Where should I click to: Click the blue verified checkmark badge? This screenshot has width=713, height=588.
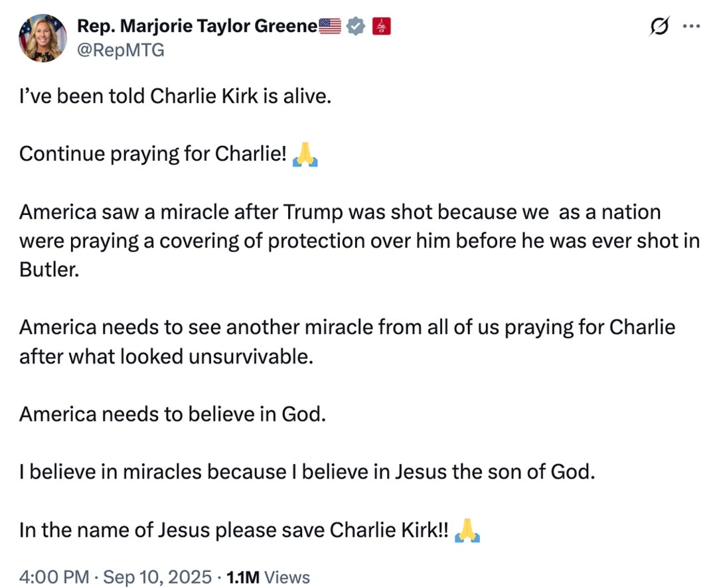pos(356,26)
